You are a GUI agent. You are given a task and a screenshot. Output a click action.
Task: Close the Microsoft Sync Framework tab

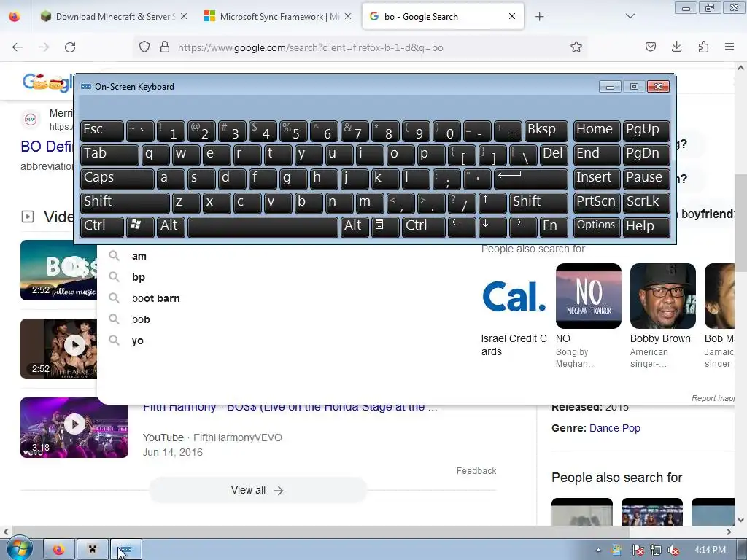pos(348,16)
